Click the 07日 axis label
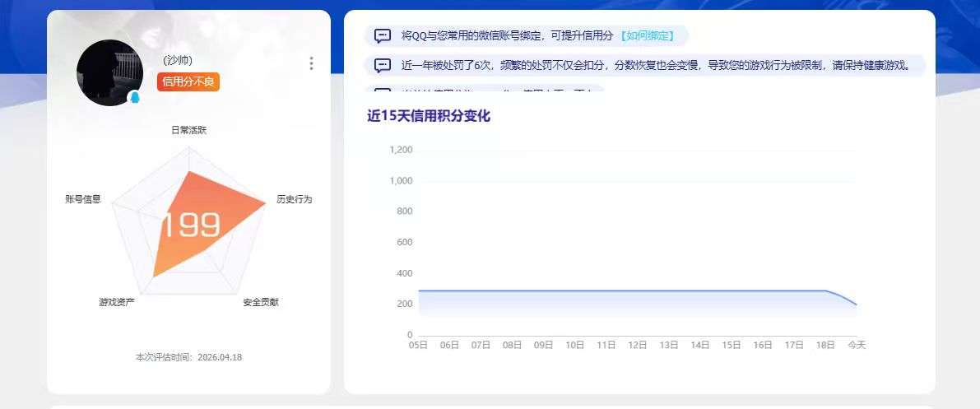This screenshot has width=980, height=409. coord(481,345)
